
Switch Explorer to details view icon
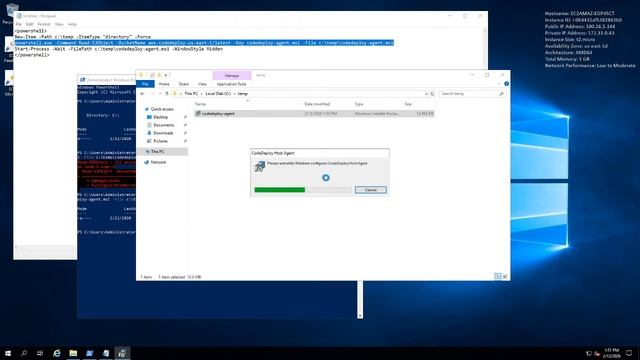pos(498,276)
